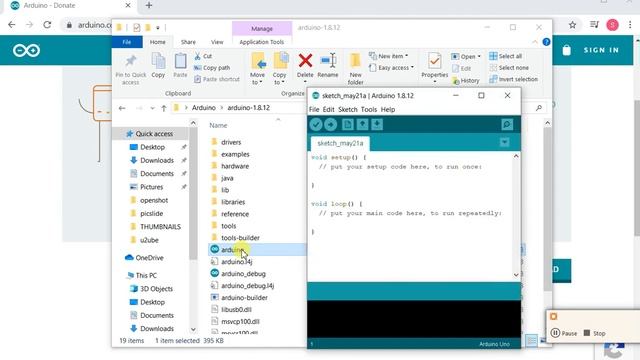This screenshot has width=640, height=360.
Task: Click Copy path in the ribbon
Action: 212,68
